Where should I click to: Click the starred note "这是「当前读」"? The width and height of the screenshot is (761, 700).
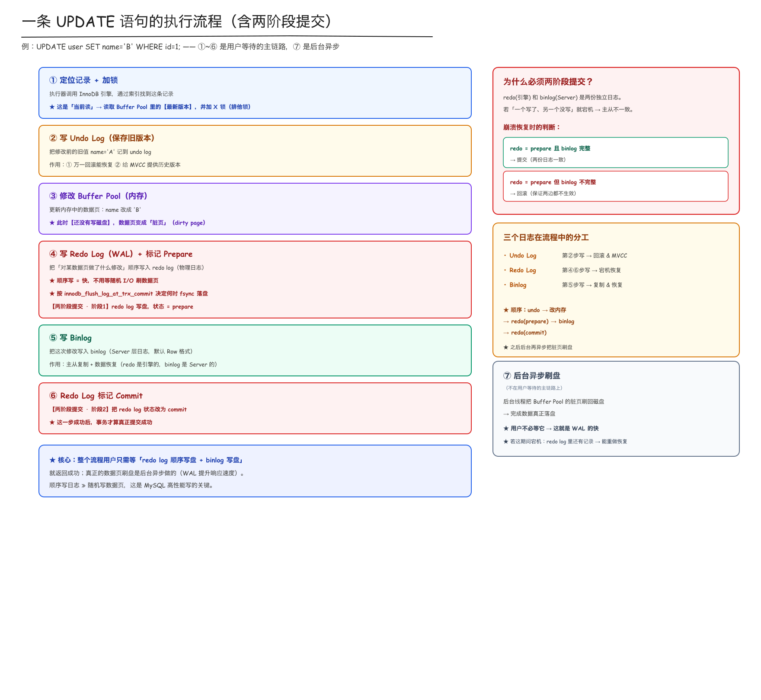click(72, 107)
